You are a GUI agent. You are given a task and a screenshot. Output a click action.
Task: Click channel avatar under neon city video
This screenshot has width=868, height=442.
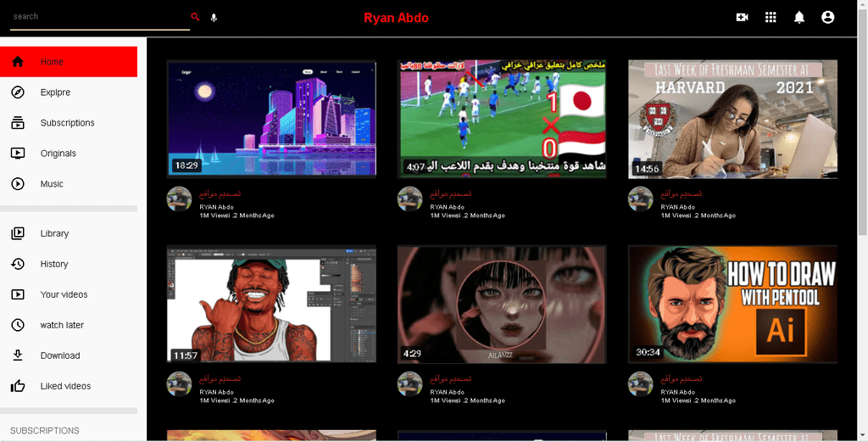pos(180,199)
